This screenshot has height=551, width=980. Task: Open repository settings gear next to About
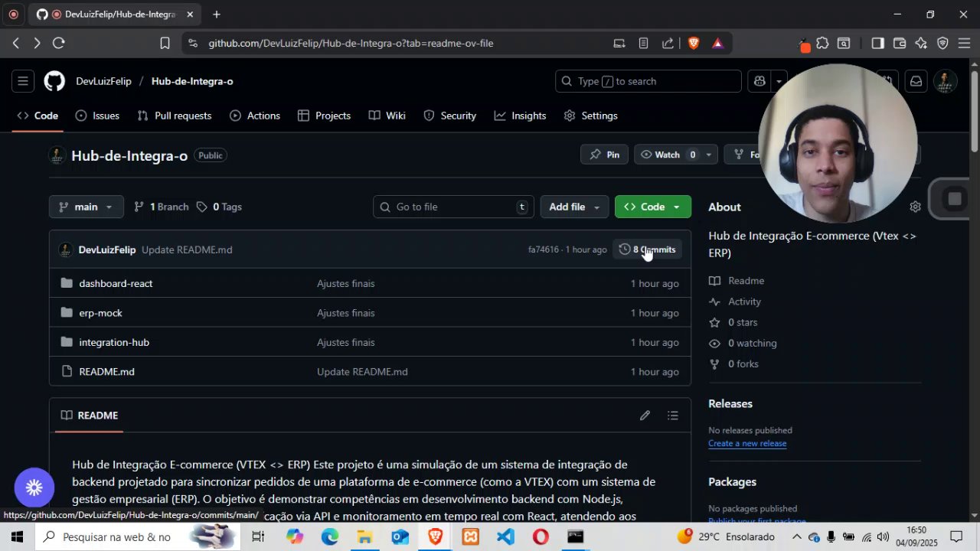[915, 207]
